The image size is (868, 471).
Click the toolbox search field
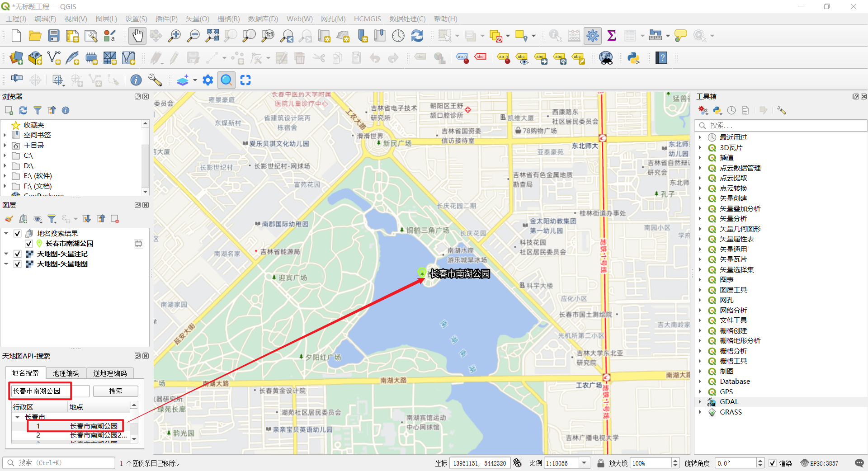(781, 125)
